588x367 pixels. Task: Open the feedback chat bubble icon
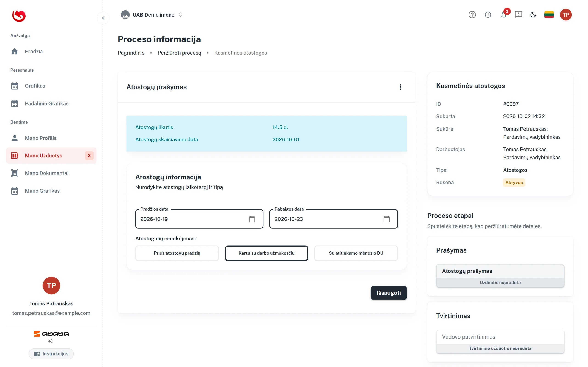pyautogui.click(x=518, y=15)
